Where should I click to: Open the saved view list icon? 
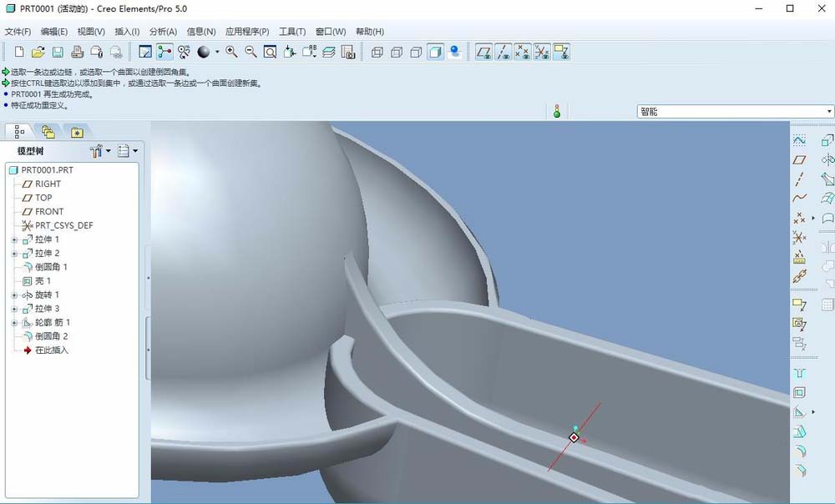pyautogui.click(x=309, y=52)
